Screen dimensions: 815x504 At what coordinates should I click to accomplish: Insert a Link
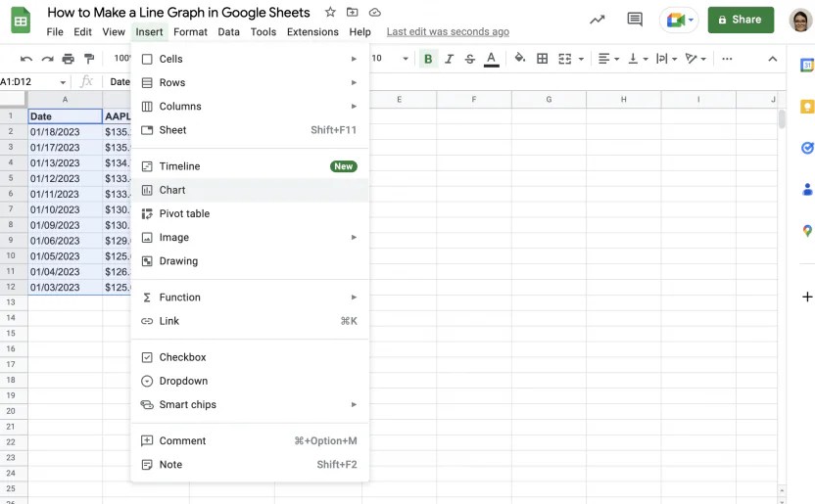pyautogui.click(x=250, y=321)
